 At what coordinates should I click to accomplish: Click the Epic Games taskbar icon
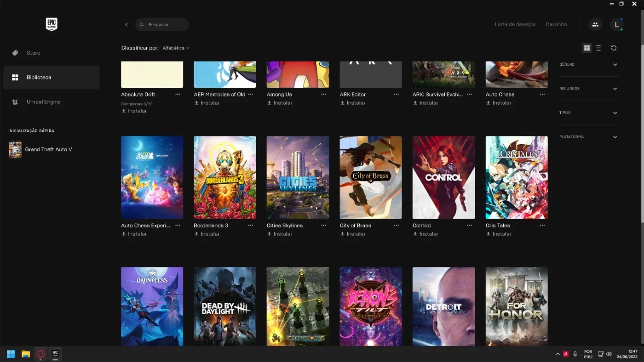point(55,354)
